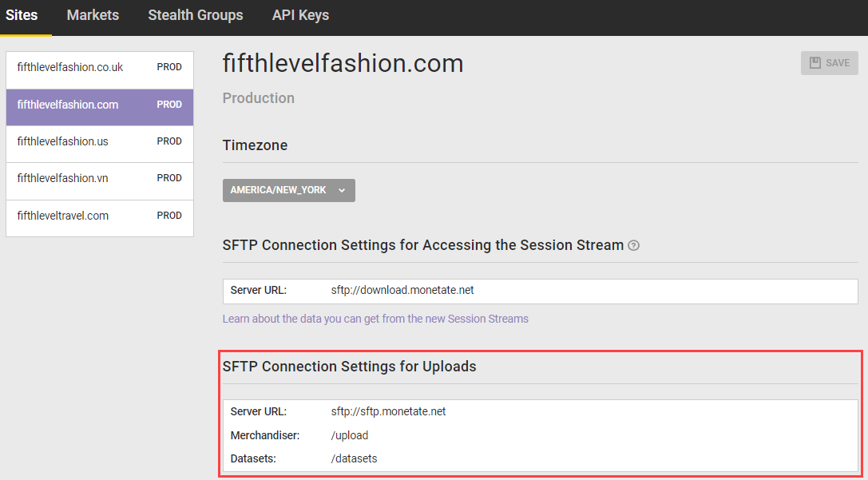Open the Session Streams learn more link
Image resolution: width=868 pixels, height=480 pixels.
375,319
